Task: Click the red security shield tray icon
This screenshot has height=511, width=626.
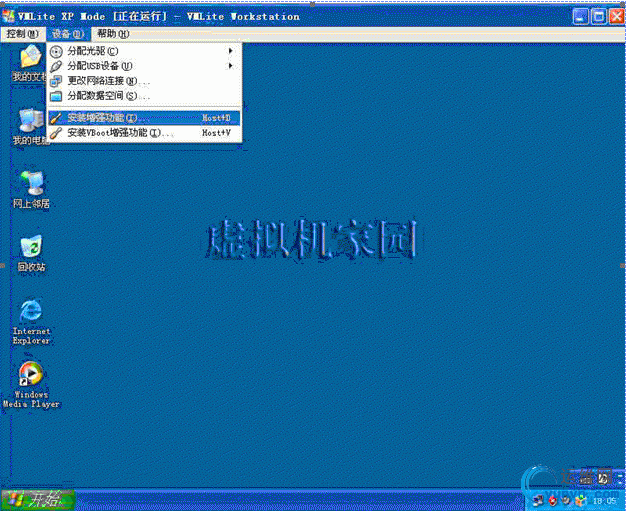Action: point(553,501)
